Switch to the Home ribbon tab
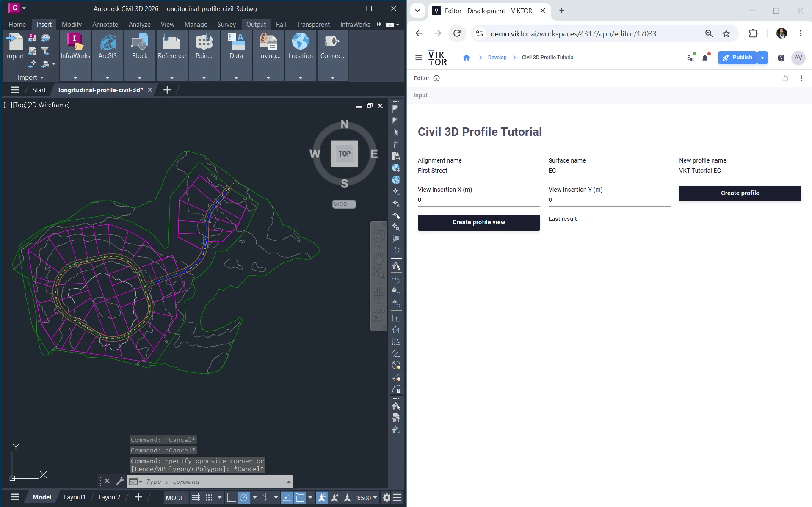This screenshot has width=812, height=507. (17, 25)
